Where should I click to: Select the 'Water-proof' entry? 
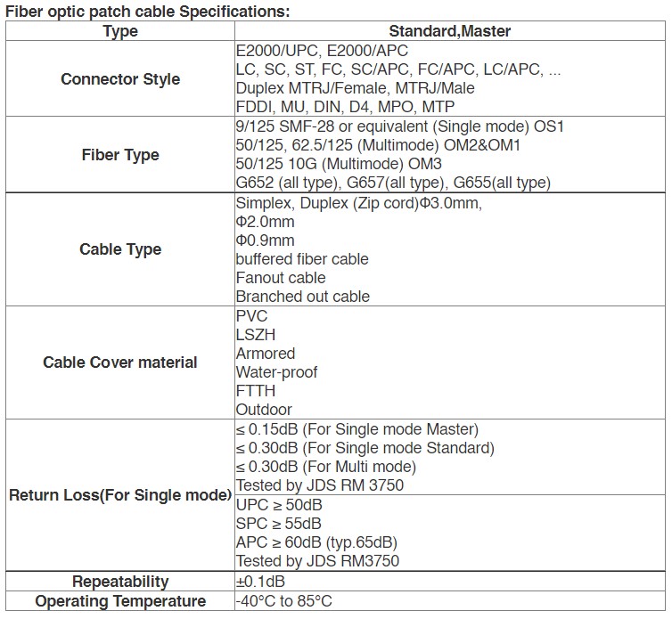tap(276, 372)
